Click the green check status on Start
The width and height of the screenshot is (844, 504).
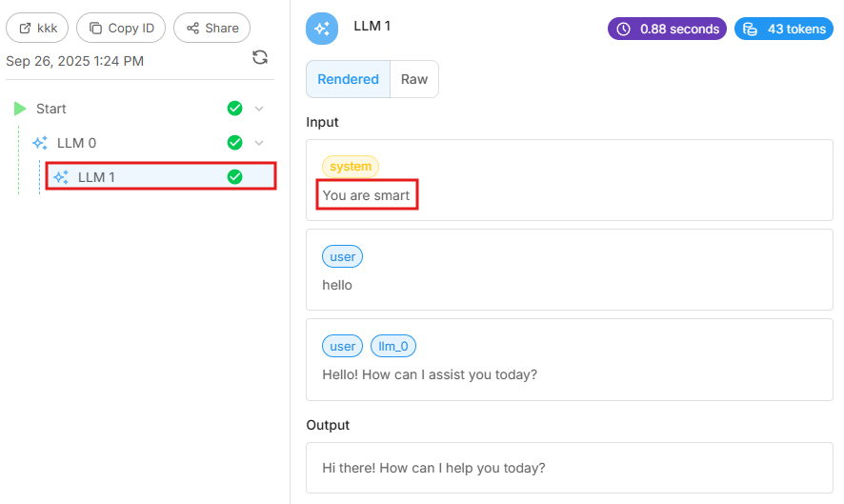pyautogui.click(x=234, y=109)
